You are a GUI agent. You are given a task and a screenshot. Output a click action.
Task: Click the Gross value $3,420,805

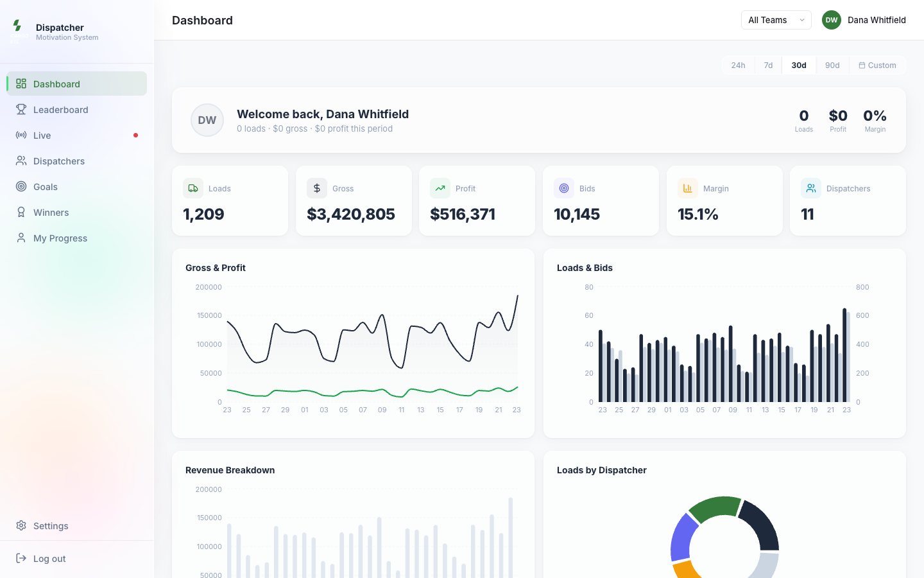pos(351,214)
